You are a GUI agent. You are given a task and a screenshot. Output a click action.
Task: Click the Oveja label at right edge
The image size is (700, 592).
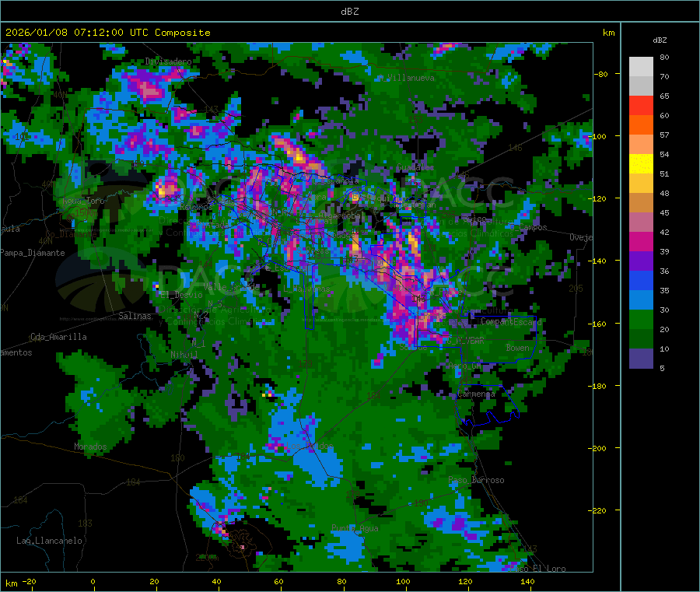[x=581, y=237]
